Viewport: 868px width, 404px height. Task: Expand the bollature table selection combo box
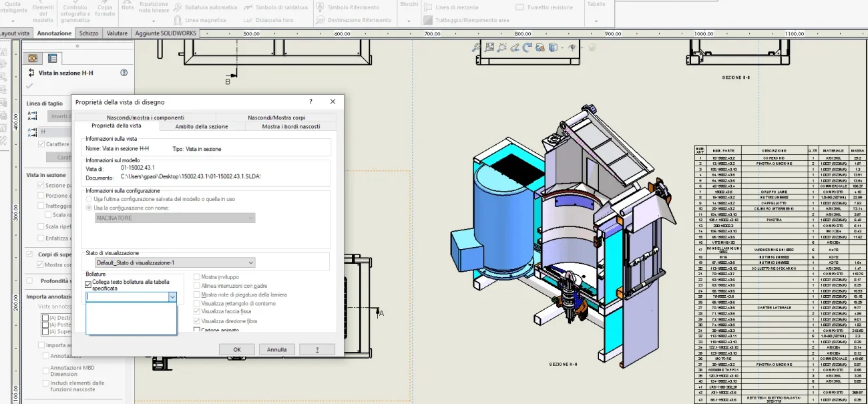pos(131,297)
